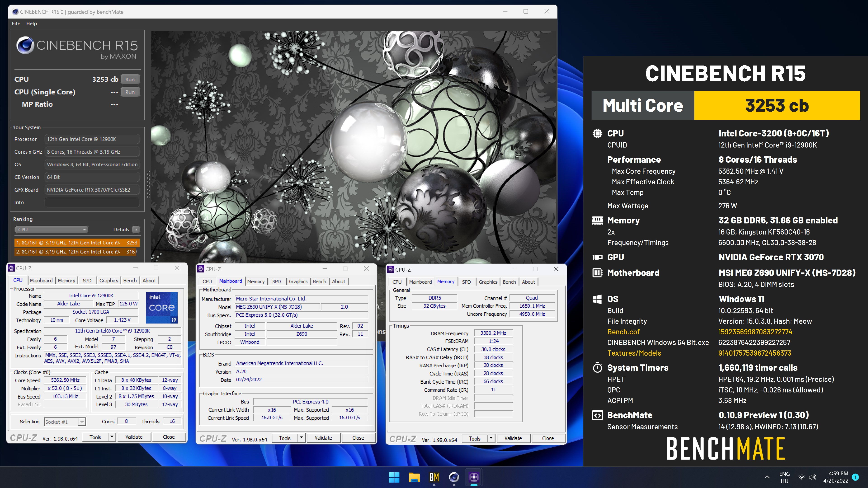The width and height of the screenshot is (868, 488).
Task: Open clock showing 4:59 PM
Action: (x=836, y=477)
